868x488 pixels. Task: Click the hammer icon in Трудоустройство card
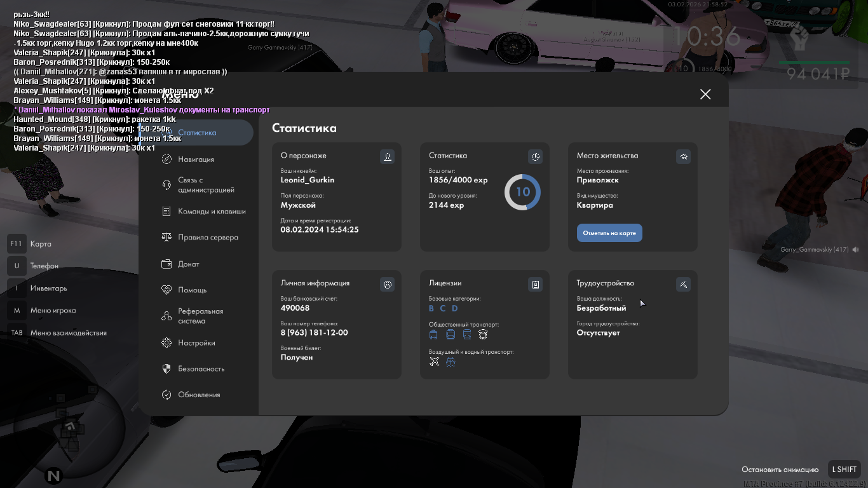click(683, 285)
